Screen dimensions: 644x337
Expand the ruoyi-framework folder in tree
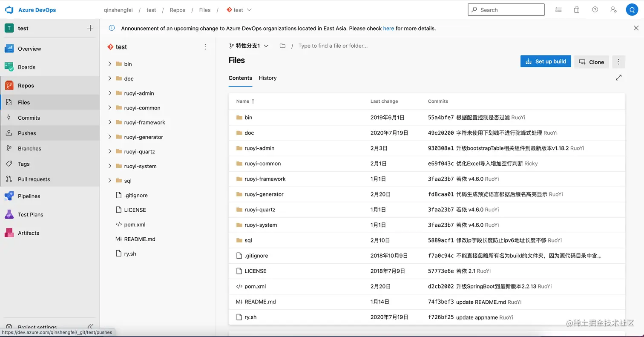tap(110, 122)
